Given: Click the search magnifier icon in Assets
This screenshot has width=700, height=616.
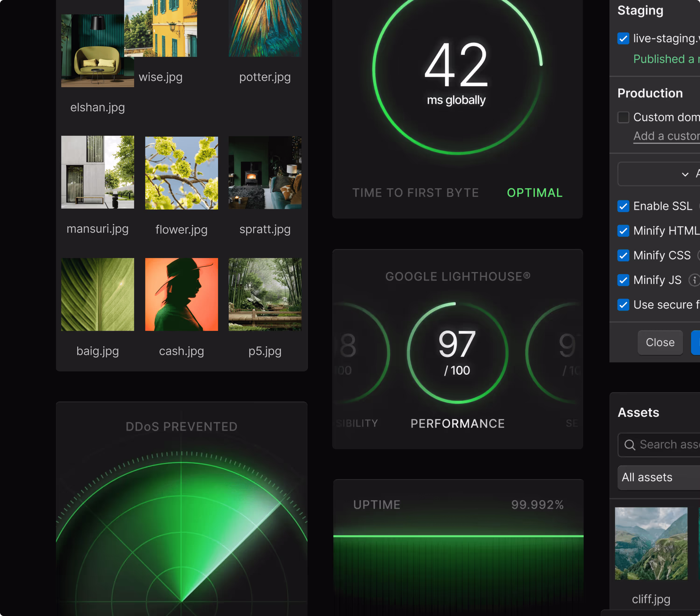Looking at the screenshot, I should click(x=630, y=445).
